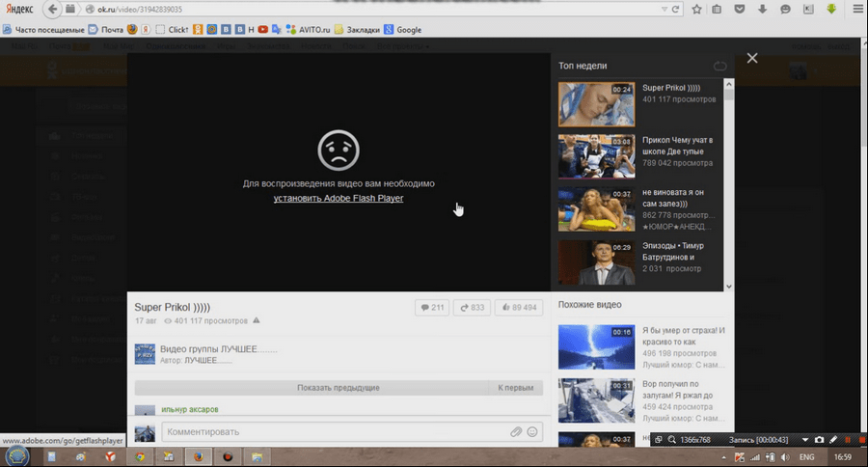Image resolution: width=868 pixels, height=467 pixels.
Task: Click the attach file paperclip icon
Action: coord(517,431)
